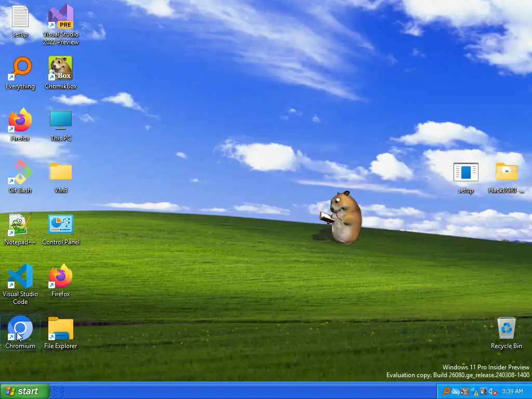The image size is (532, 399).
Task: Click the muted volume tray icon
Action: point(493,392)
